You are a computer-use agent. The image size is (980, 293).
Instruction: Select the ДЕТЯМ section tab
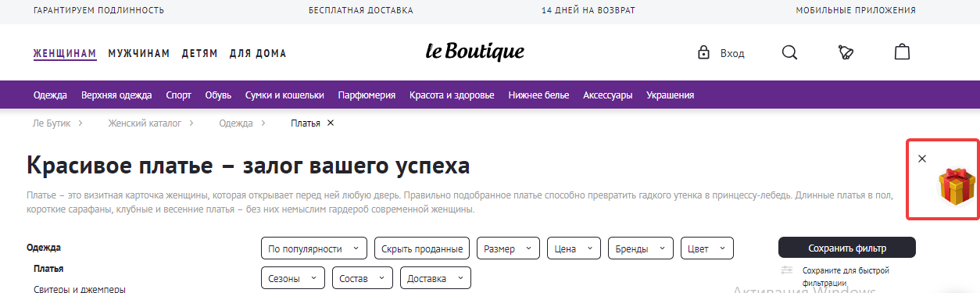pyautogui.click(x=200, y=54)
